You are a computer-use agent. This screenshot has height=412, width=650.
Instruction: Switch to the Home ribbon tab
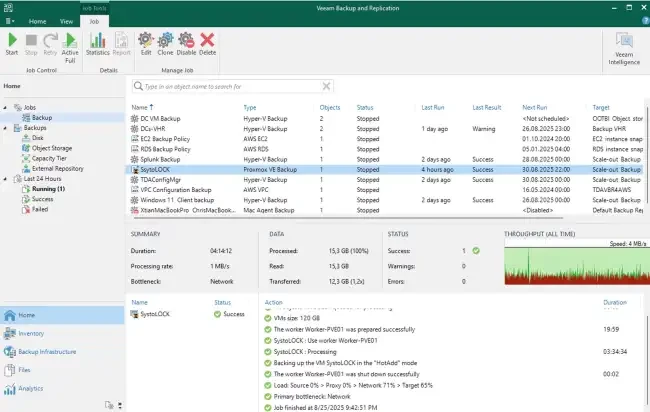pyautogui.click(x=37, y=21)
